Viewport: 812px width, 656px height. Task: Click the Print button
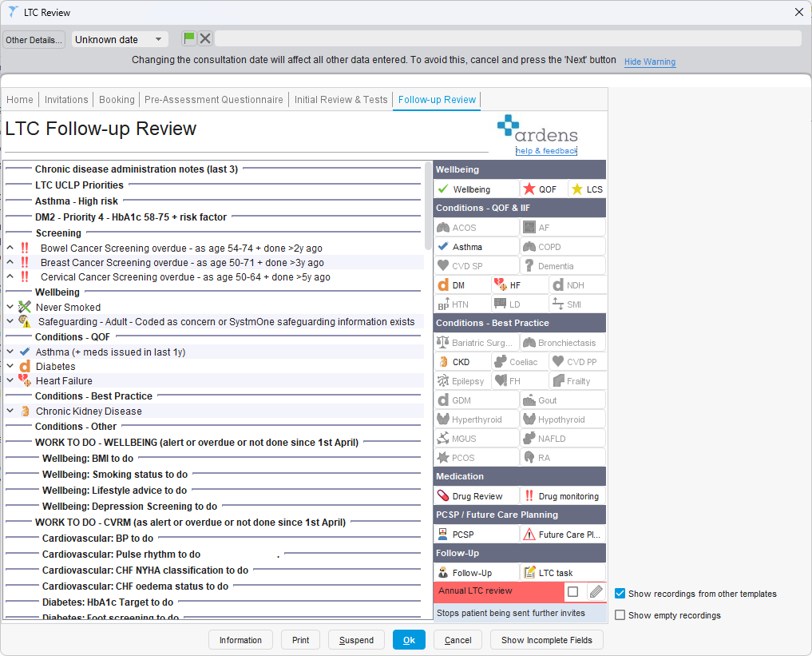click(300, 640)
